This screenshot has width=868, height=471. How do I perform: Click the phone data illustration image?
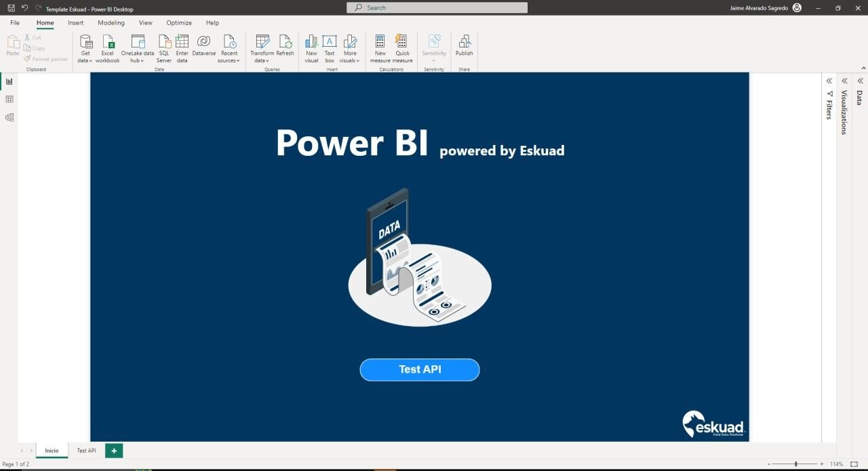tap(420, 258)
